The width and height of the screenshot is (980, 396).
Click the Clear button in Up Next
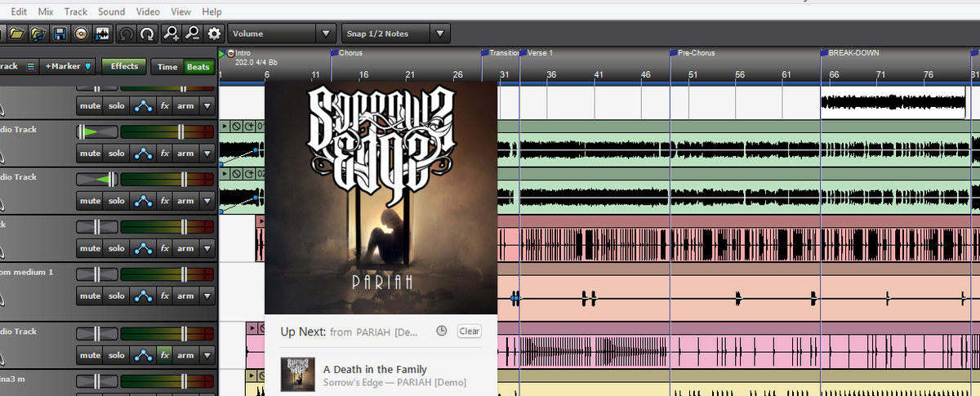(470, 331)
